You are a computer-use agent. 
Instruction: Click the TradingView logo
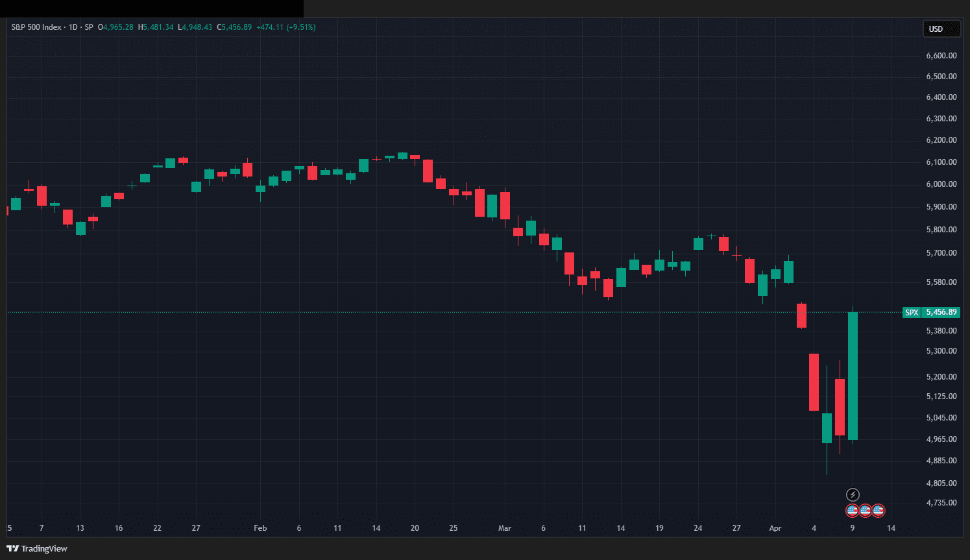coord(37,548)
